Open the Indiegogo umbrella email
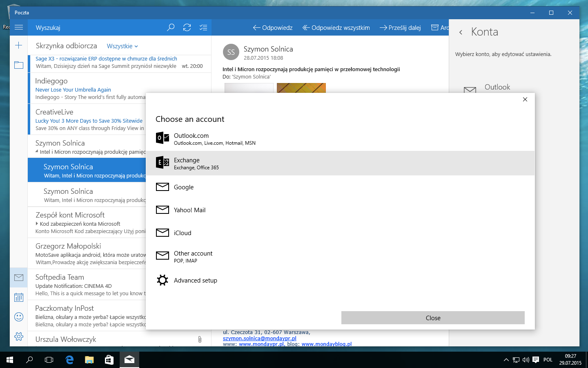Screen dimensions: 588x368 87,88
